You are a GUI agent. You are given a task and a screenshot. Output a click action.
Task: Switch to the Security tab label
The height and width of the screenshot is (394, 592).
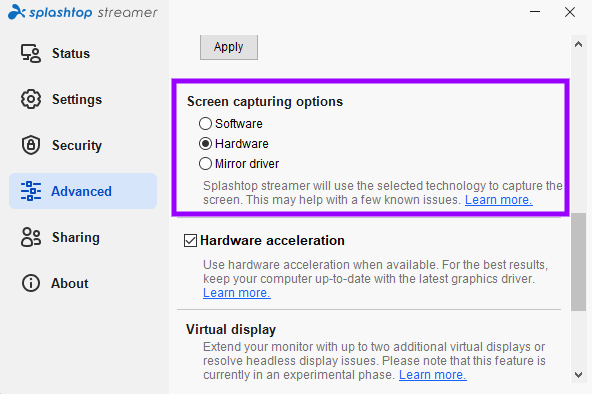pyautogui.click(x=77, y=145)
